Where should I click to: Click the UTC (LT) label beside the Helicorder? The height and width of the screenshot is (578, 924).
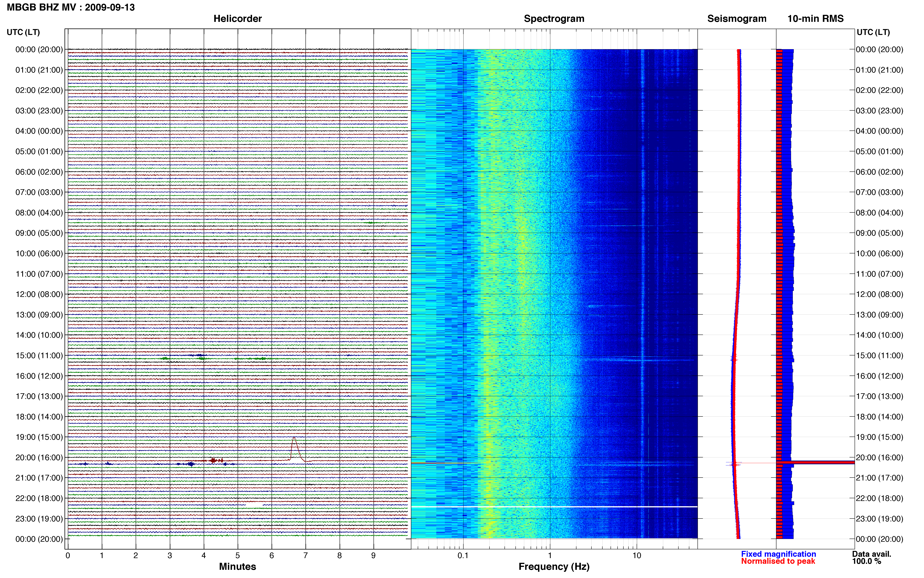[x=23, y=32]
